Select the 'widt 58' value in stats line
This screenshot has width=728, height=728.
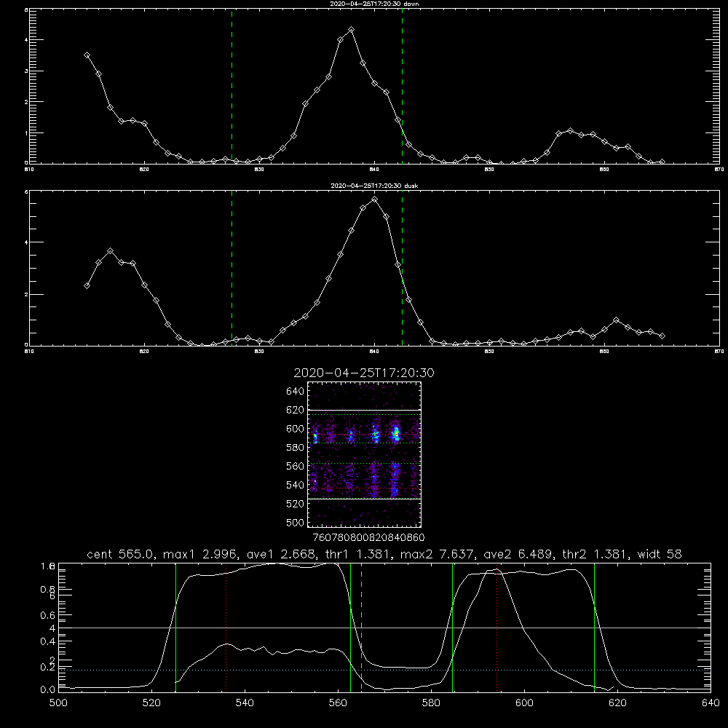[660, 554]
